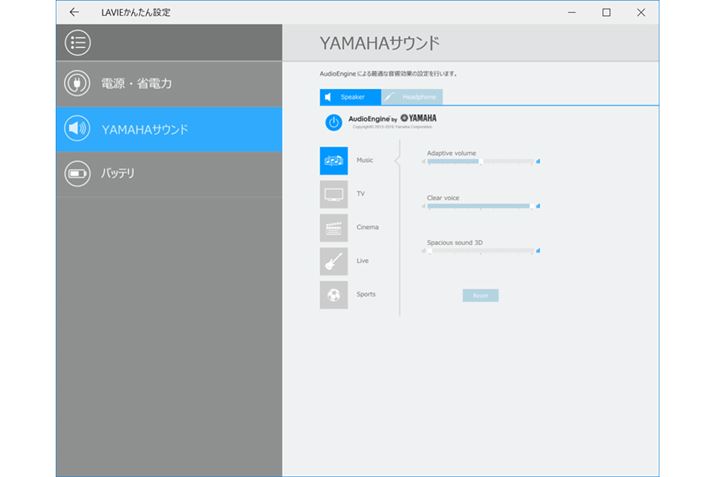Open the バッテリ settings section
715x477 pixels.
118,174
